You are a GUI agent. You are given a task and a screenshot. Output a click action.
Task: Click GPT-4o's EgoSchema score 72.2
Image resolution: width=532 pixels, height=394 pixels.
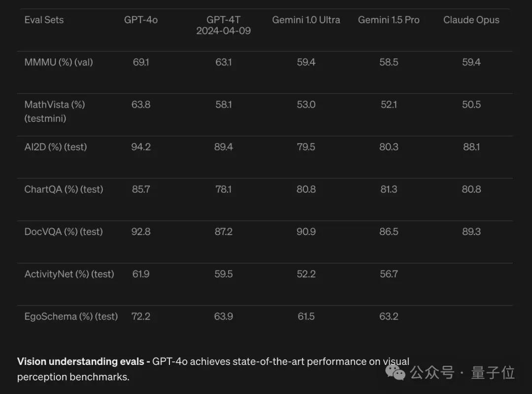pyautogui.click(x=141, y=316)
